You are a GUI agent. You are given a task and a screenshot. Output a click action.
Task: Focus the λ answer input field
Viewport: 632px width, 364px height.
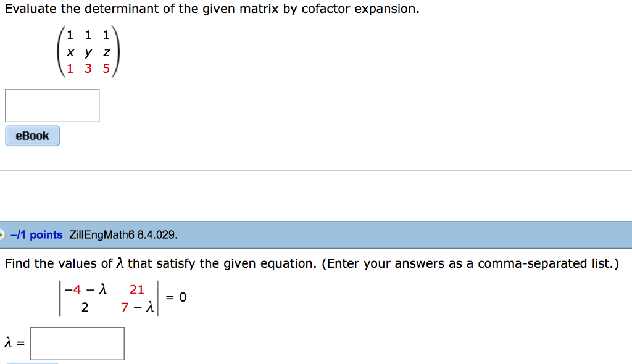point(77,344)
